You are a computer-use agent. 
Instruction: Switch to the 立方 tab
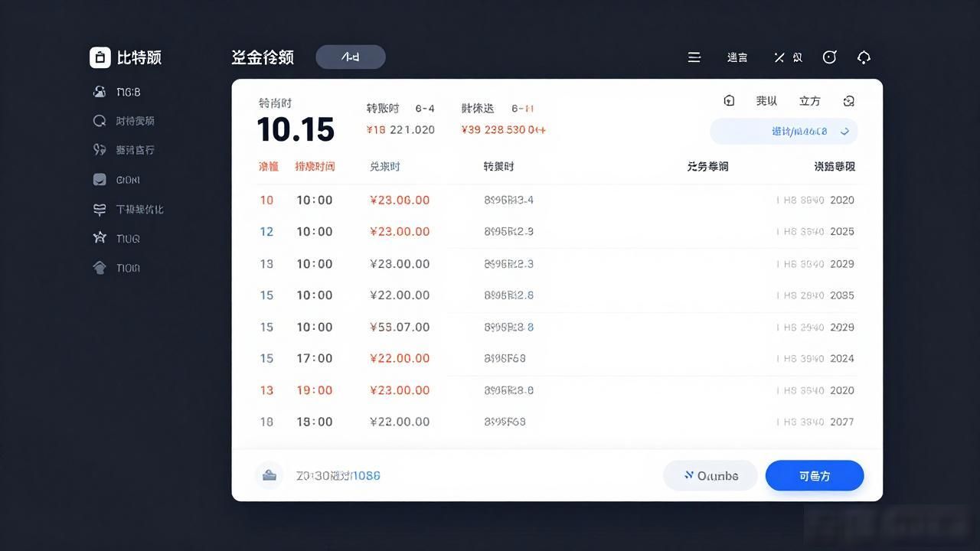pos(810,101)
